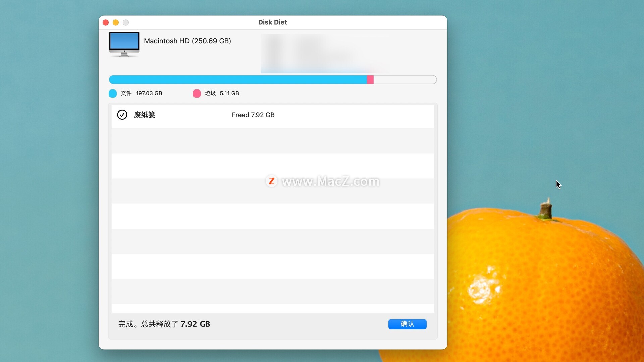Image resolution: width=644 pixels, height=362 pixels.
Task: Toggle the checkmark next to 废纸篓
Action: click(x=122, y=115)
